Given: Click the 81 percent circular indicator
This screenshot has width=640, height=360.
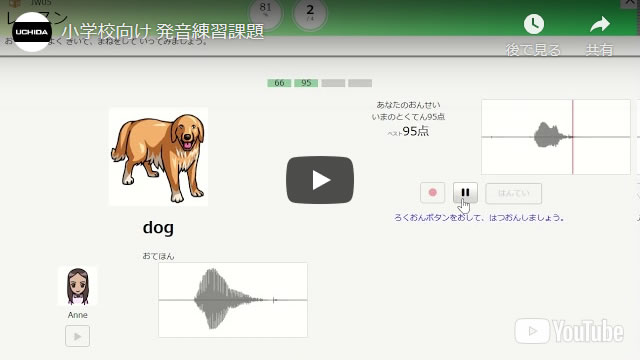Looking at the screenshot, I should click(266, 13).
